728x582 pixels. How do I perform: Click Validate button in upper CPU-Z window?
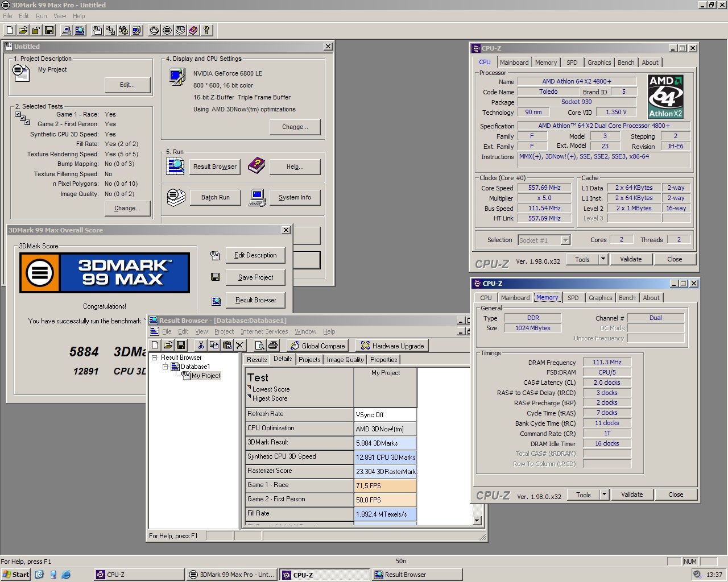click(631, 259)
